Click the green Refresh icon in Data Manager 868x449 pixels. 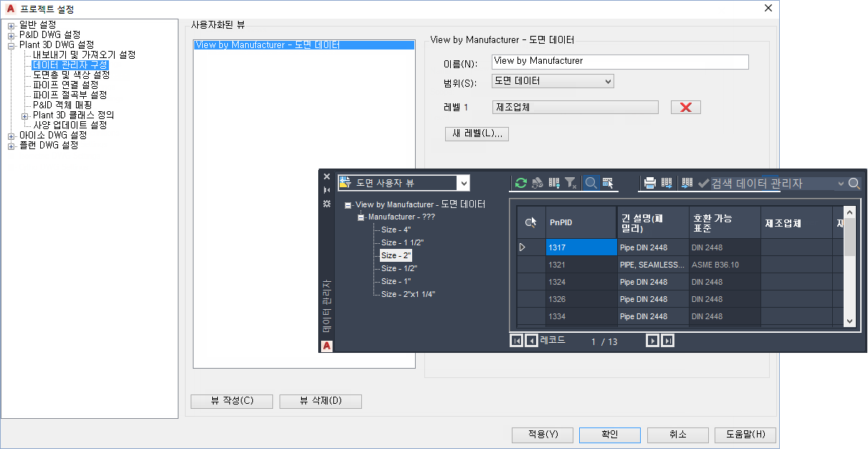coord(520,183)
